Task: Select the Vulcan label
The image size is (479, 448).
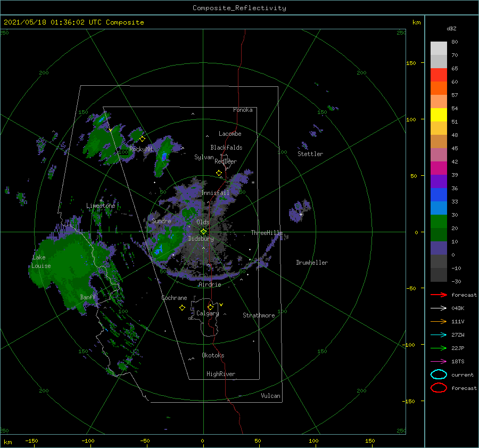Action: tap(270, 396)
